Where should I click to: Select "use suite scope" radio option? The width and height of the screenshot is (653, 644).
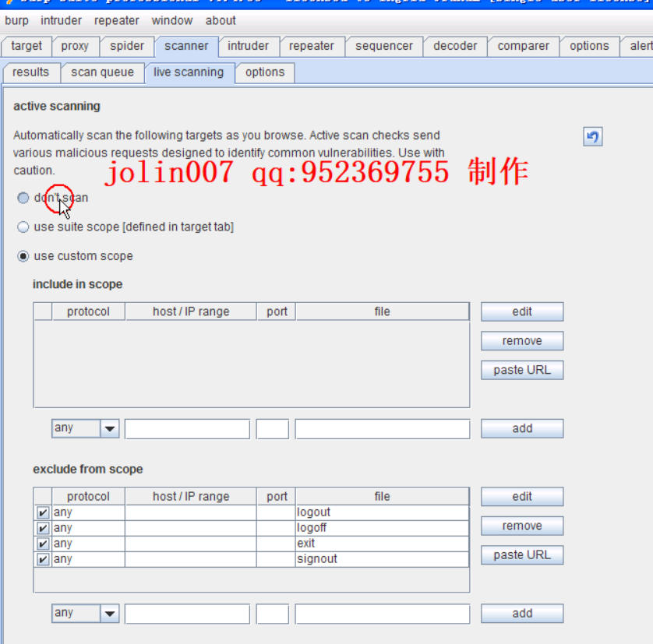pyautogui.click(x=23, y=227)
